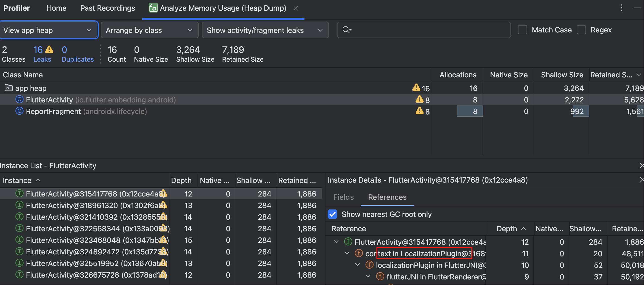Click the app heap folder icon
The image size is (644, 285).
click(x=9, y=88)
